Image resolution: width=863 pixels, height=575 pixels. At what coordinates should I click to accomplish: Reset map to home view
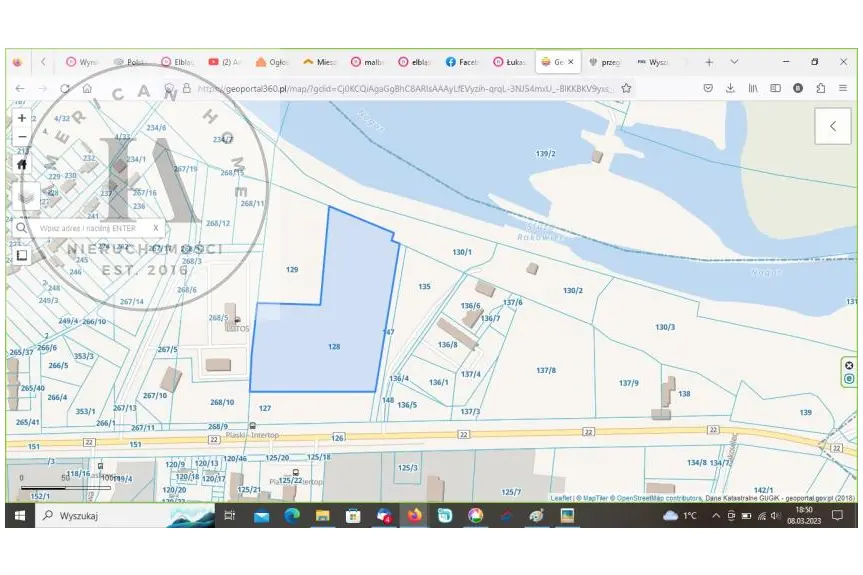coord(22,163)
